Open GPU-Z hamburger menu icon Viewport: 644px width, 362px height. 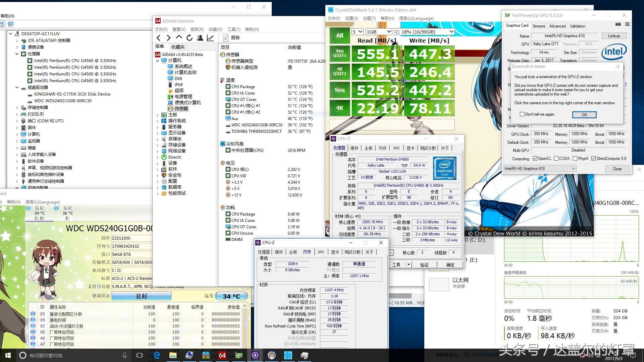[627, 24]
